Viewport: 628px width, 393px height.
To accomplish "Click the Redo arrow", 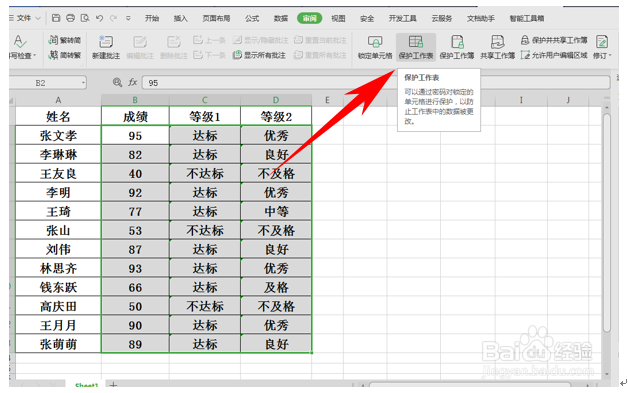I will [113, 18].
